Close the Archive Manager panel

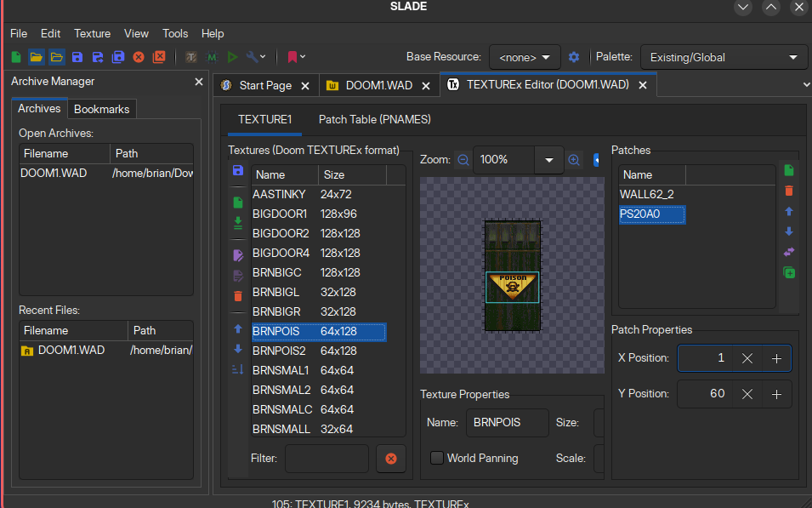pos(198,82)
